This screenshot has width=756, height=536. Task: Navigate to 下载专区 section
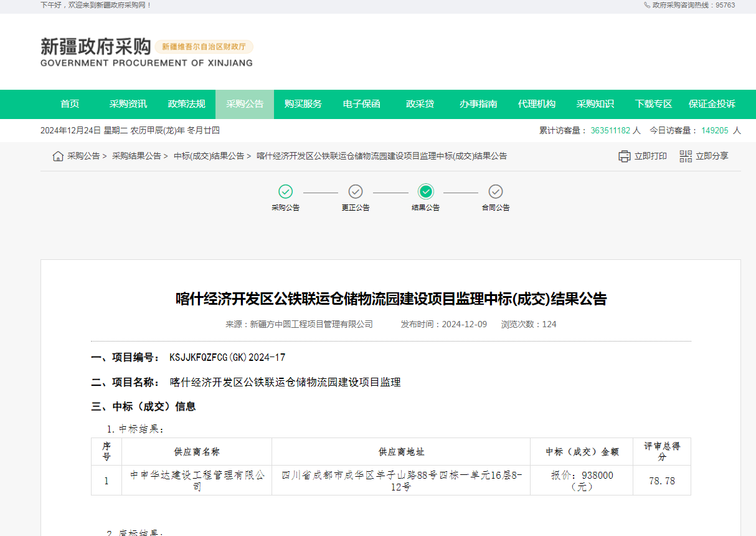[653, 104]
